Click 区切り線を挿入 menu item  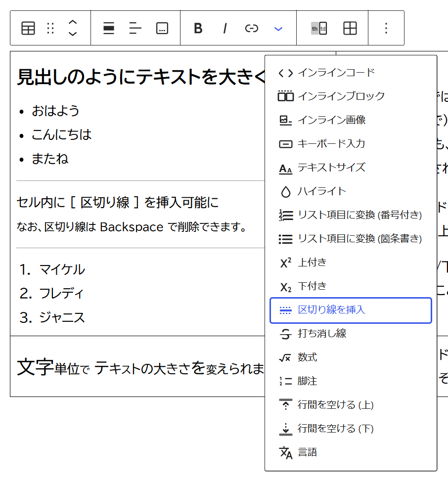351,310
